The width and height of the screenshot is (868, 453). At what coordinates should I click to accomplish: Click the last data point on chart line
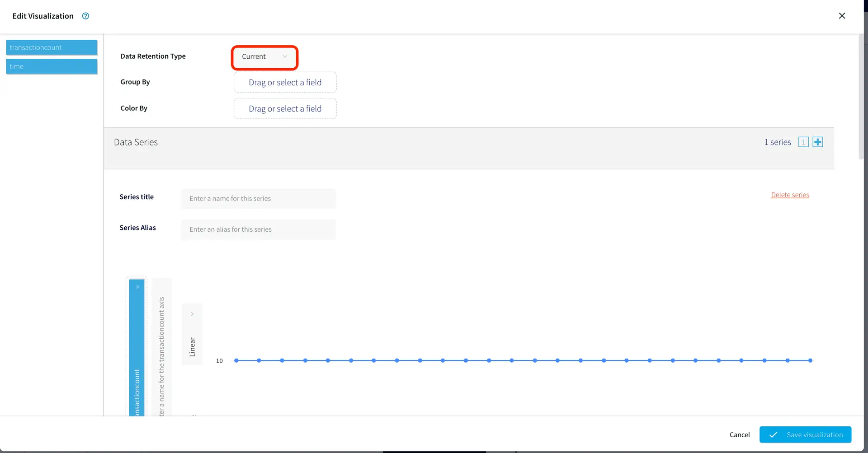(x=810, y=360)
